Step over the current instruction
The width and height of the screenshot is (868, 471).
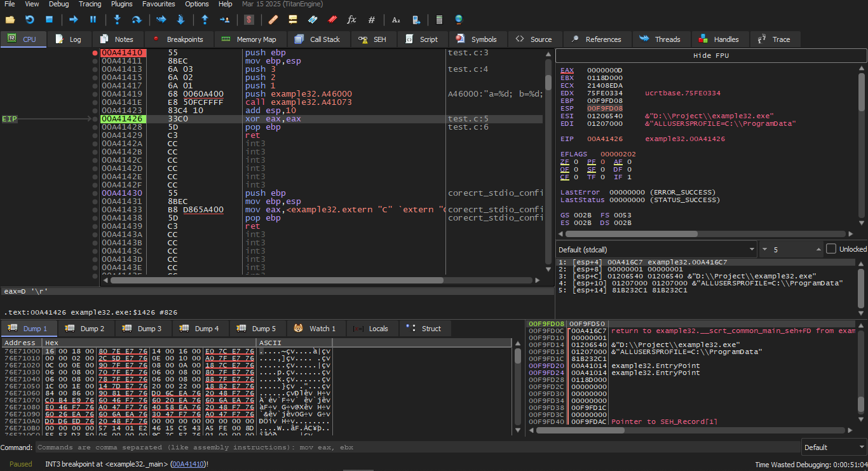click(137, 20)
